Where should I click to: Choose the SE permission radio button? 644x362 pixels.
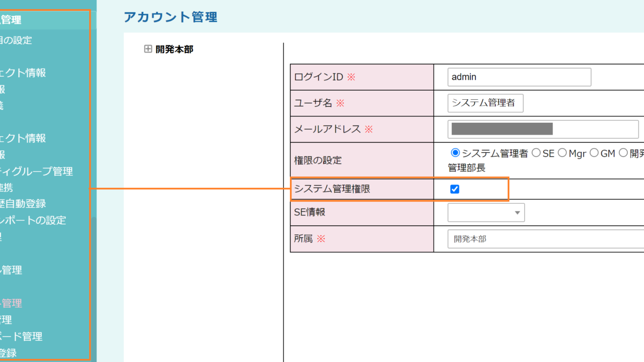[x=536, y=153]
